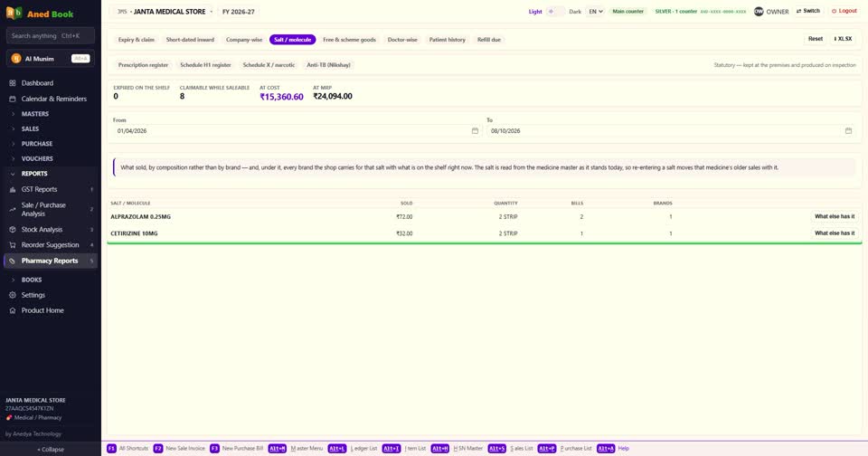Click New Sale Invoice F2 shortcut
This screenshot has width=868, height=456.
179,448
